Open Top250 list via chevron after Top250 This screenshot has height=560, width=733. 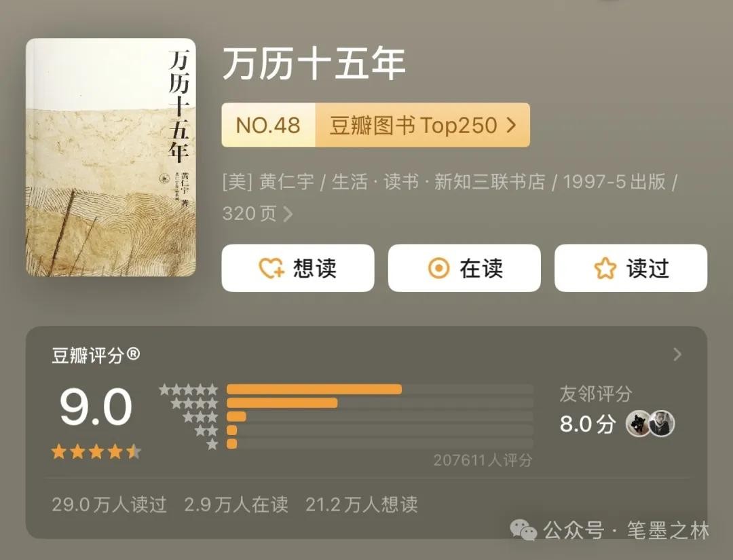point(512,125)
